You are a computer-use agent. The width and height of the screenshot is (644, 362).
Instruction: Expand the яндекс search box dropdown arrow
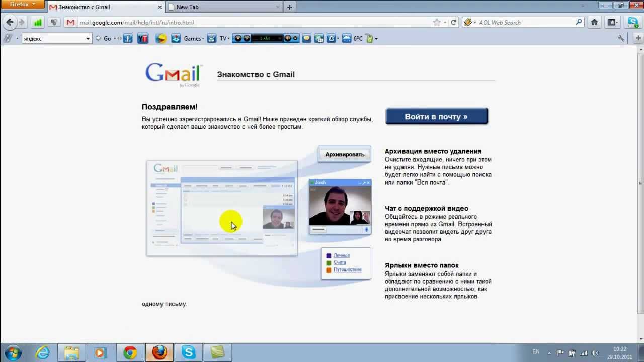click(x=88, y=39)
